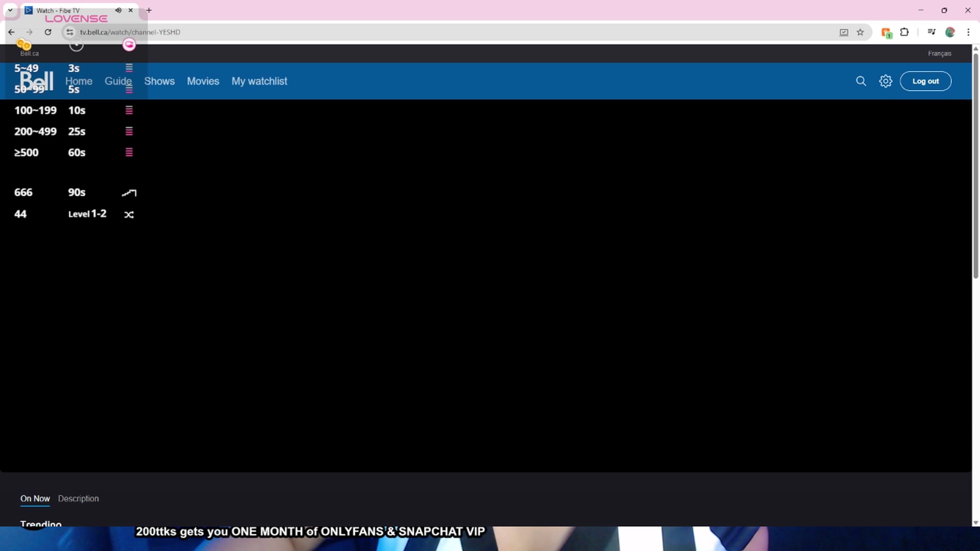Click the Log out button
Image resolution: width=980 pixels, height=551 pixels.
click(925, 81)
